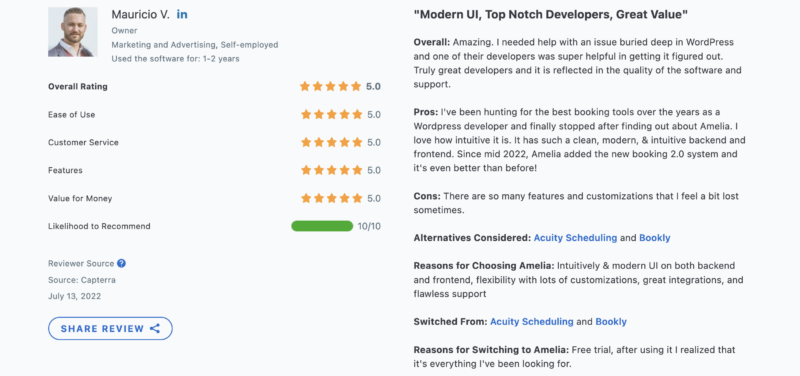Click the Customer Service star rating

coord(331,142)
